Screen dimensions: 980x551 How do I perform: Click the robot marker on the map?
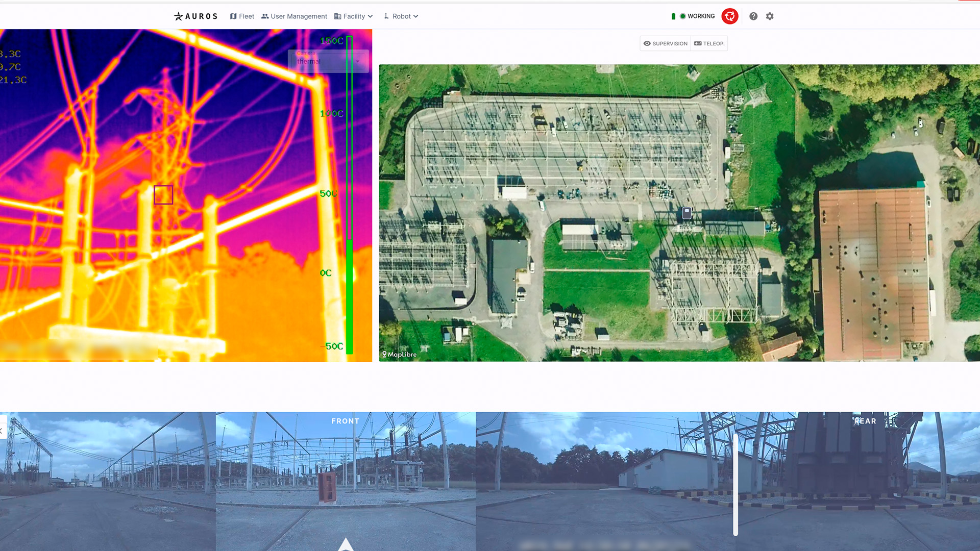(x=687, y=213)
